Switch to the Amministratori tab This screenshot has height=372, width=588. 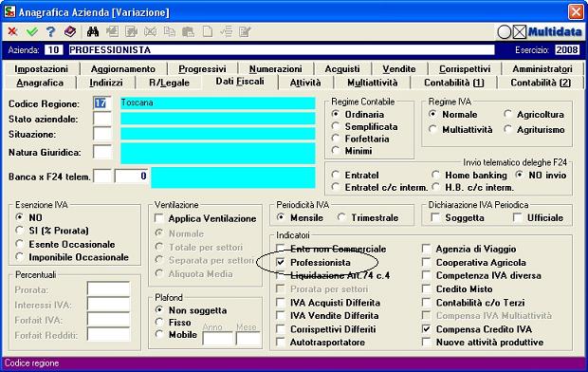point(542,69)
